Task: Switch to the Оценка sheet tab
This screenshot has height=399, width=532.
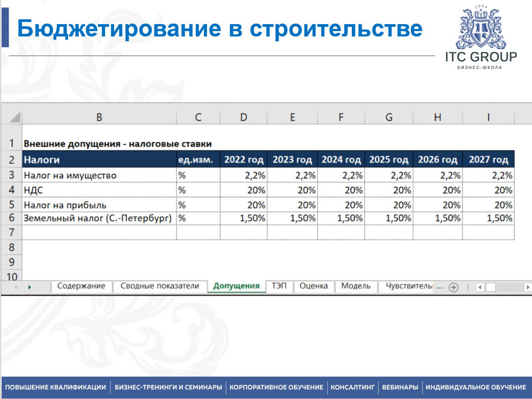Action: point(313,286)
